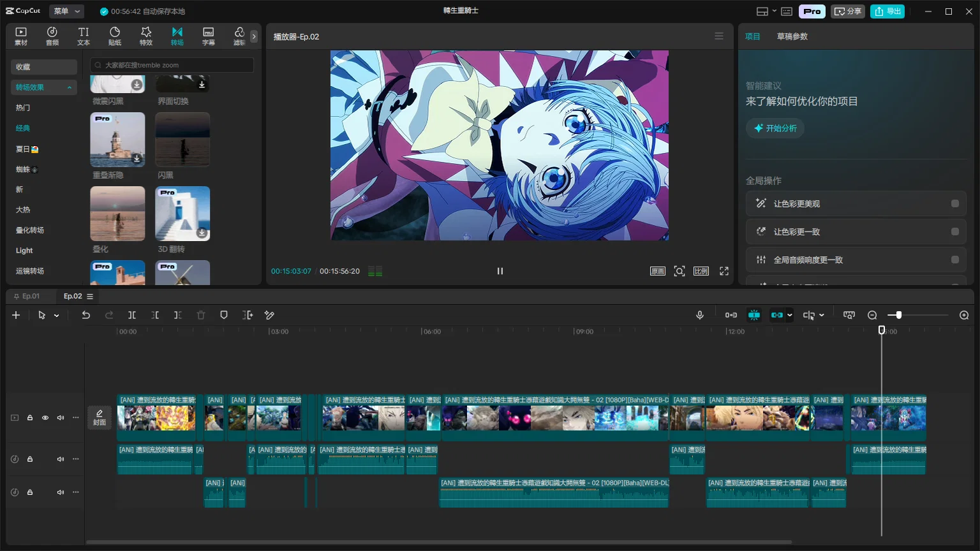Add a new track with plus icon

click(x=16, y=315)
